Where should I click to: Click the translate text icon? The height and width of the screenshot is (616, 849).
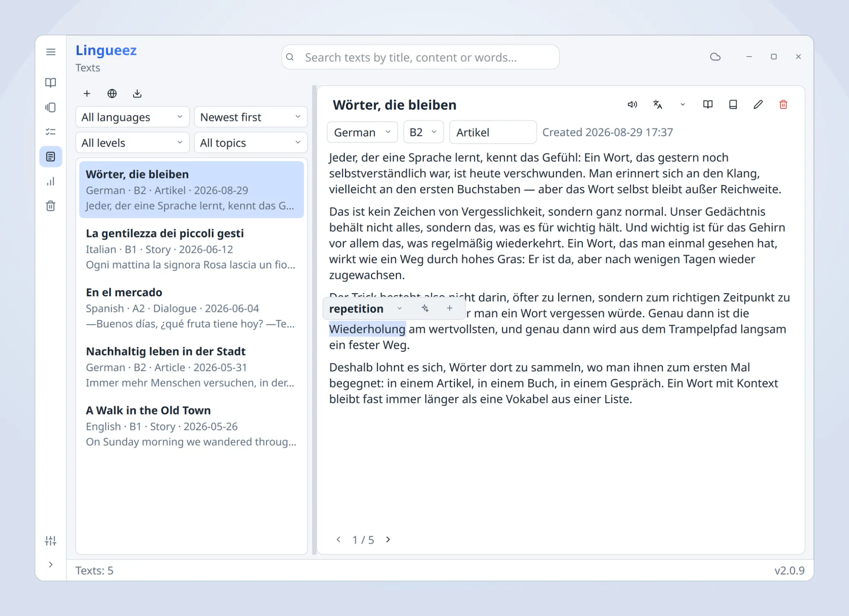pos(658,105)
